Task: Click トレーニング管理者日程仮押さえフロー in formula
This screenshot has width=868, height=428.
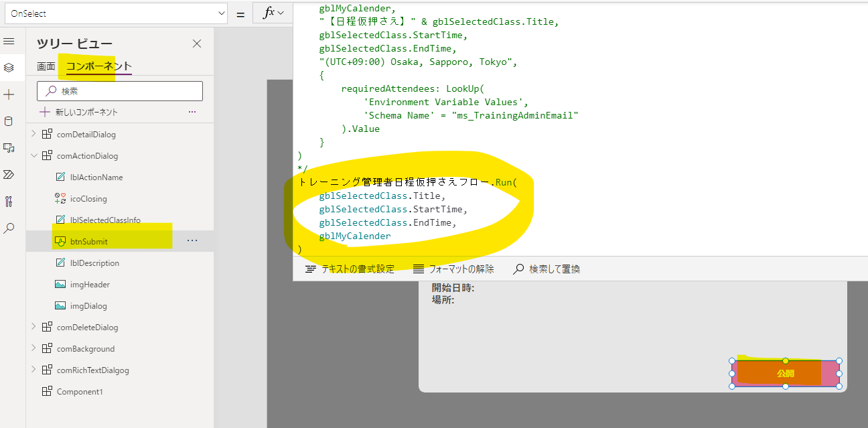Action: 395,182
